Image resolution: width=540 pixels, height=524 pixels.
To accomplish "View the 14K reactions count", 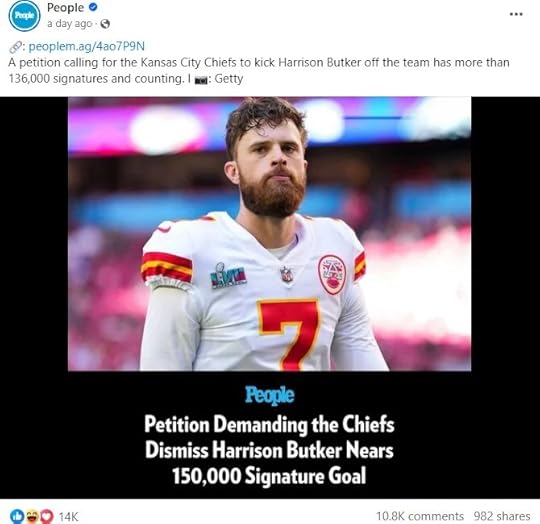I will [x=69, y=516].
